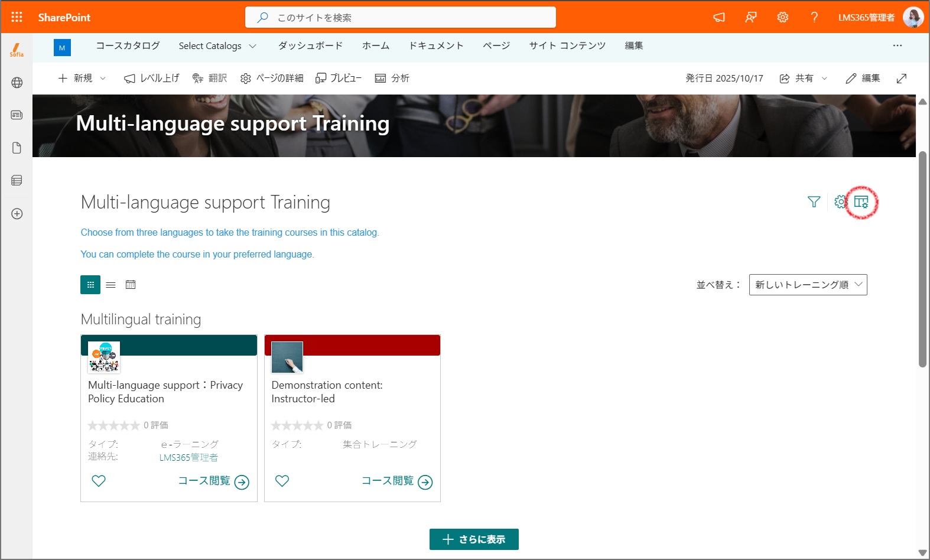Click the 翻訳 translate button
Viewport: 930px width, 560px height.
click(210, 79)
